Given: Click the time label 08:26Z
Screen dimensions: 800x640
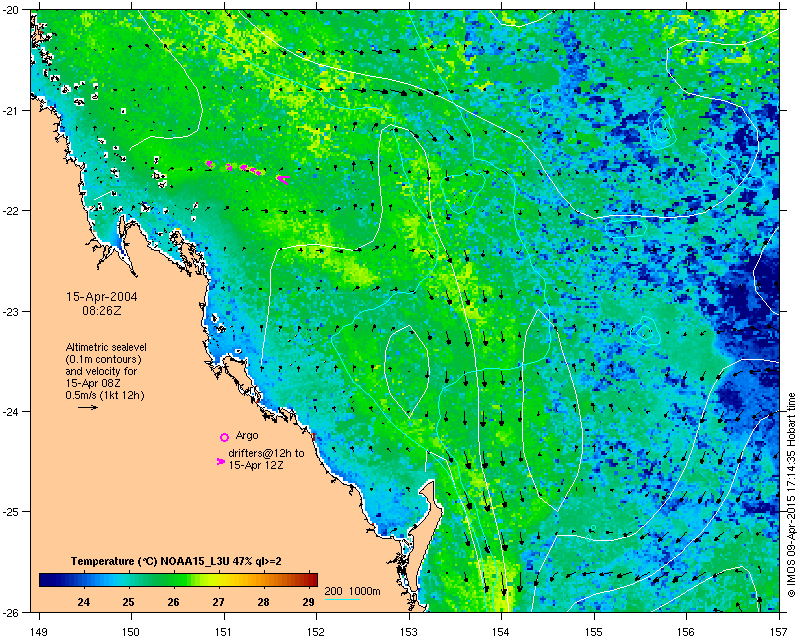Looking at the screenshot, I should 102,310.
